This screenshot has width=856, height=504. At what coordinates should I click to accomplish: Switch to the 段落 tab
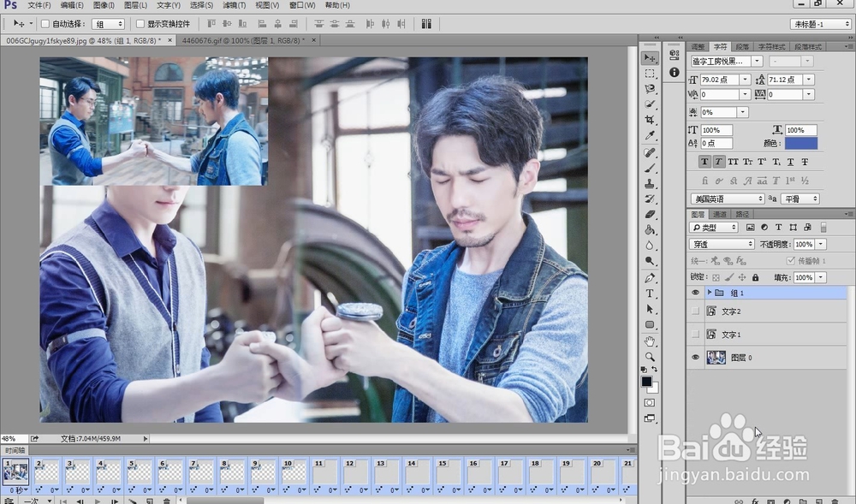(x=742, y=47)
